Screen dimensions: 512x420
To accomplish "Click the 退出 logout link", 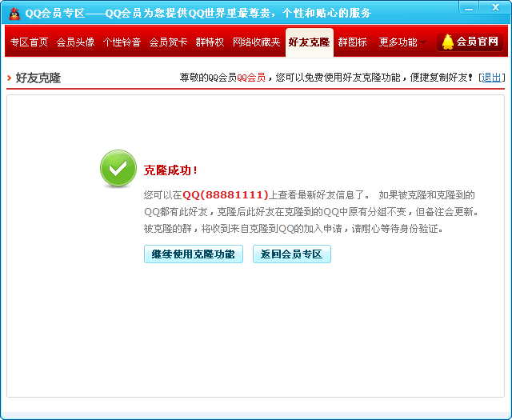I will click(491, 78).
